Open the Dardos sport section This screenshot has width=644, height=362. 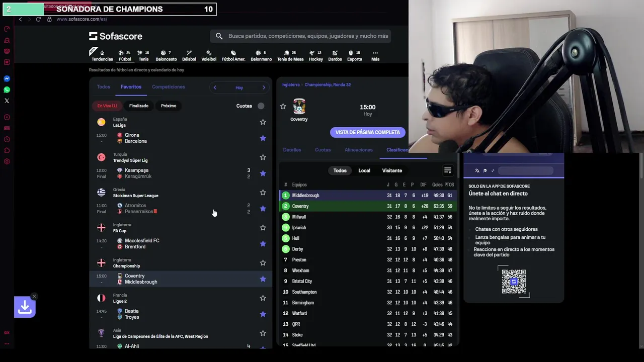[335, 55]
